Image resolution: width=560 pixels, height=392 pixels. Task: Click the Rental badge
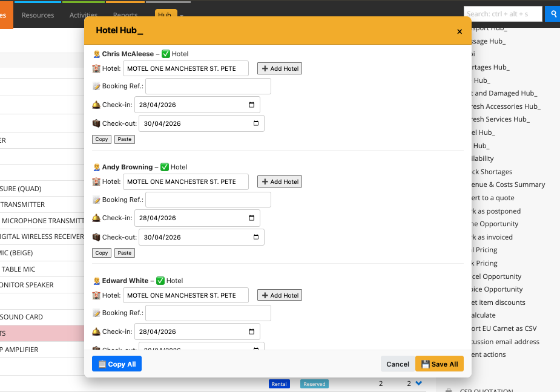click(279, 384)
